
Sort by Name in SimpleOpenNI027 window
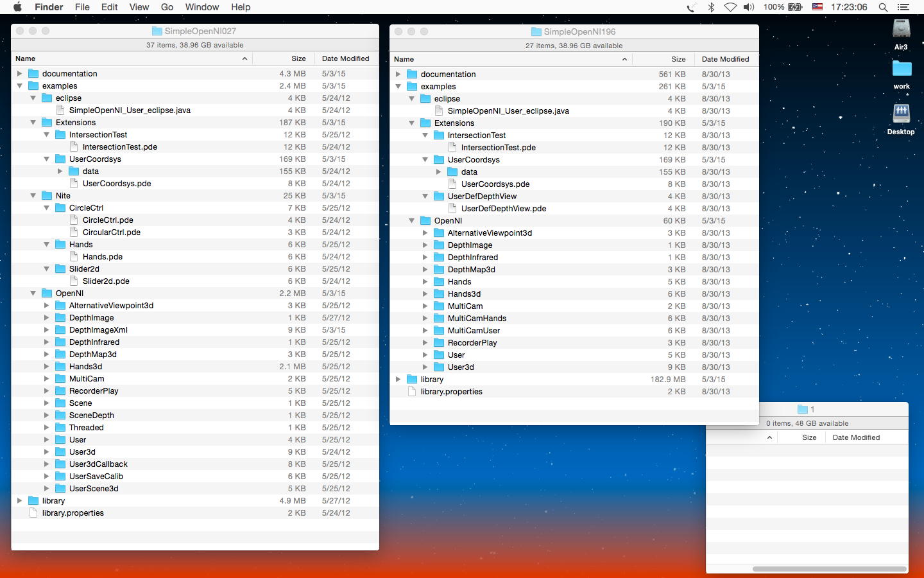click(x=132, y=58)
